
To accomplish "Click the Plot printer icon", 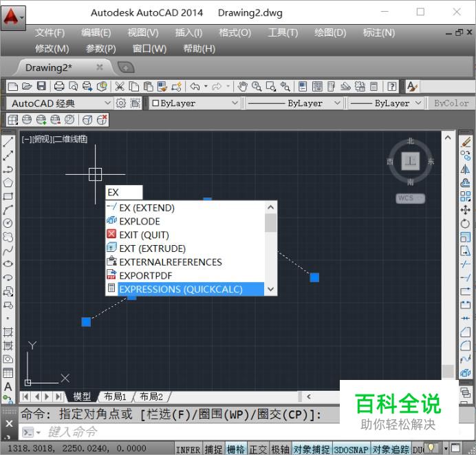I will [59, 87].
